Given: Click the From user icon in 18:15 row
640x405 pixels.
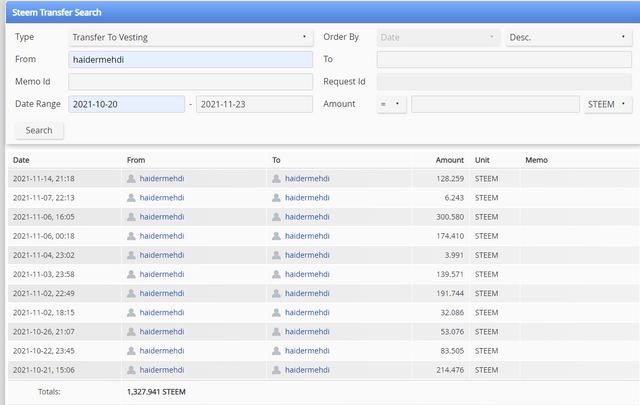Looking at the screenshot, I should (131, 312).
